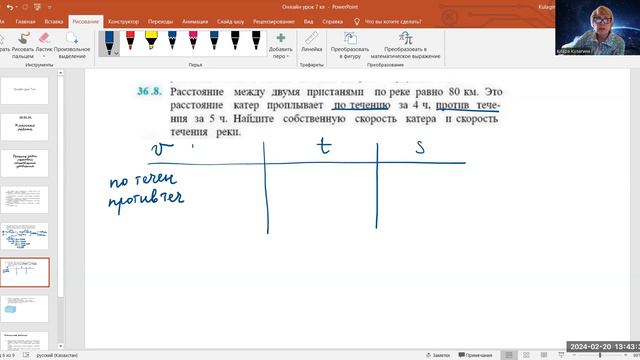Switch to Slide Sorter view
Screen dimensions: 640x360
pyautogui.click(x=526, y=355)
